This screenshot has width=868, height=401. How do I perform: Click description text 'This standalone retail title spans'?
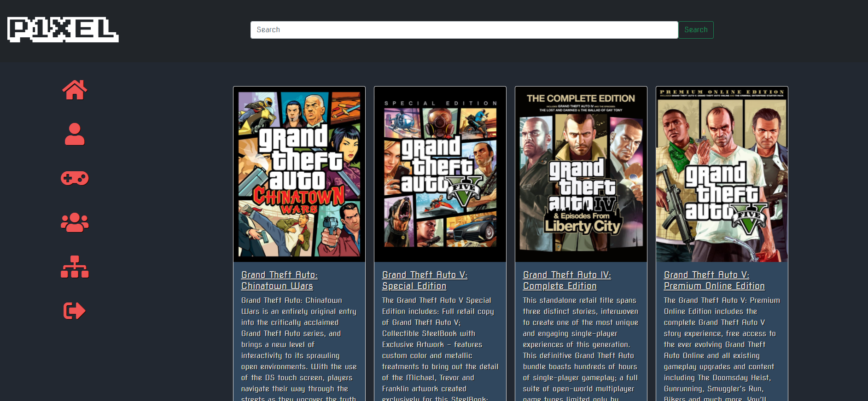pyautogui.click(x=579, y=300)
